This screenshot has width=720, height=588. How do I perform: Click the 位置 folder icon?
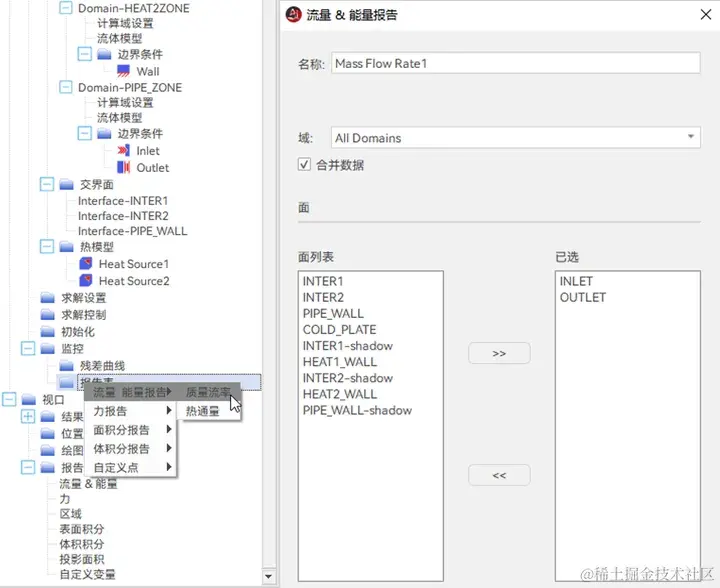point(47,434)
